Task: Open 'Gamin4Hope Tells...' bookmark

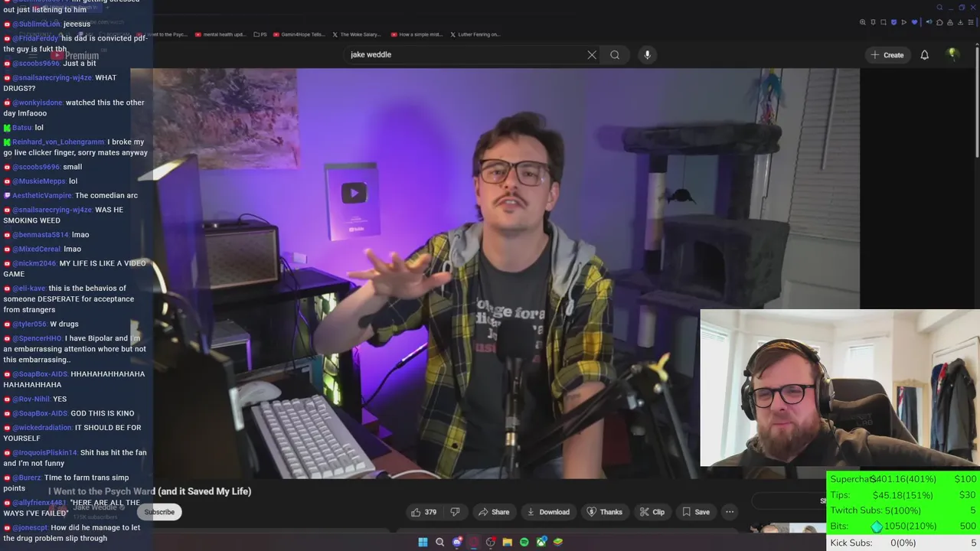Action: [x=300, y=34]
